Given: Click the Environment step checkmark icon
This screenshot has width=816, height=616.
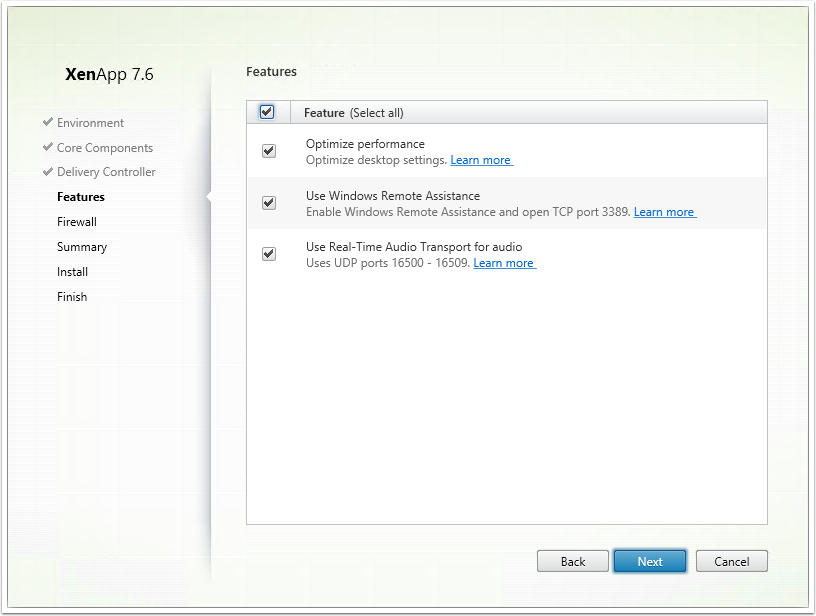Looking at the screenshot, I should tap(48, 122).
